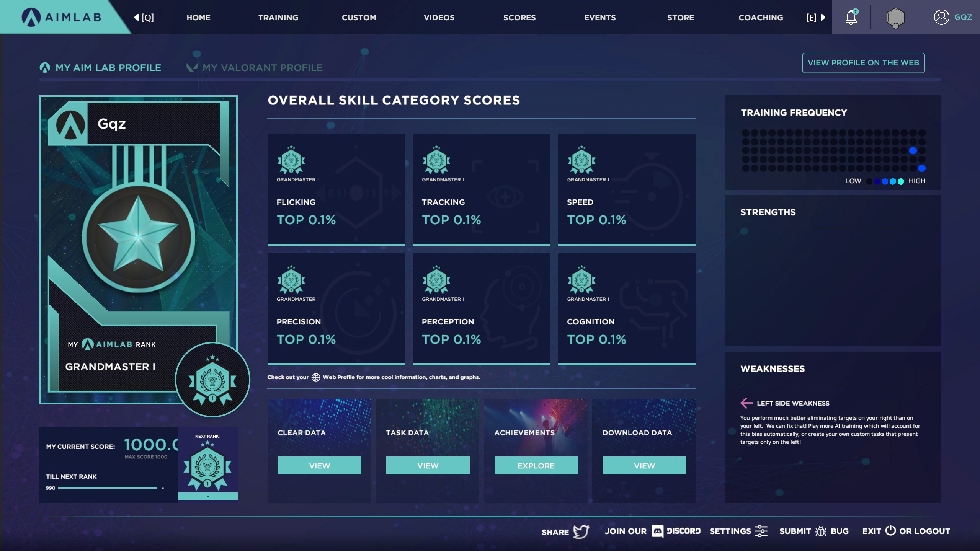Viewport: 980px width, 551px height.
Task: Click View Profile On The Web button
Action: [863, 63]
